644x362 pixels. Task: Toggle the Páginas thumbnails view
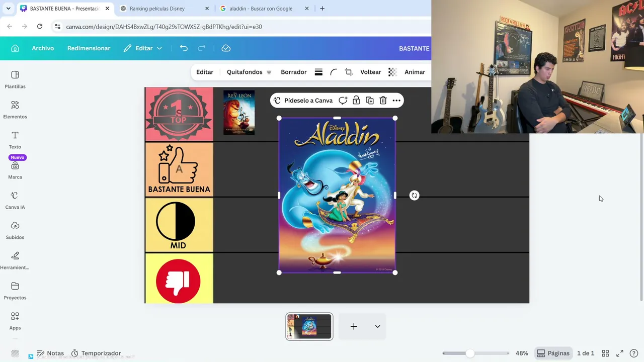point(553,353)
